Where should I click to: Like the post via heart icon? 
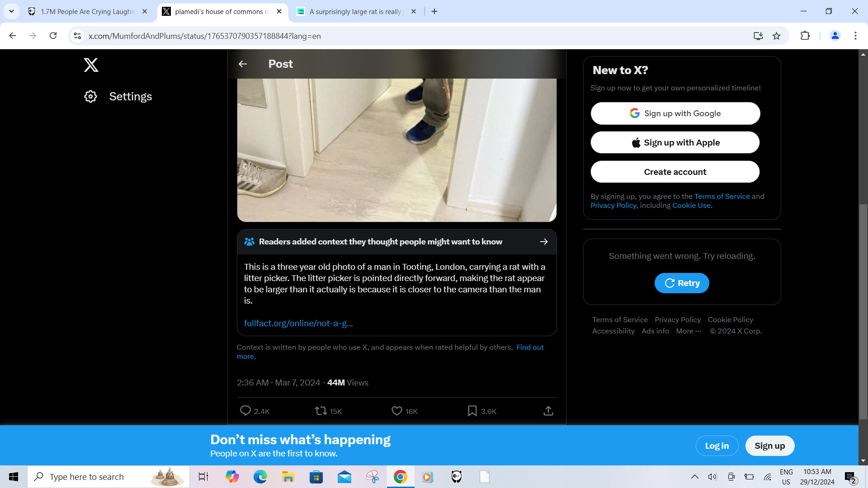coord(397,411)
